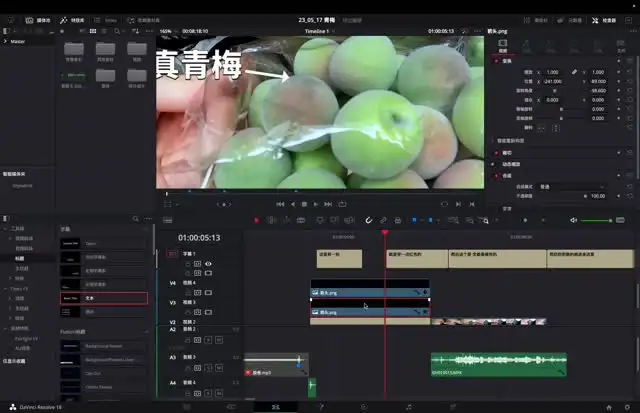The width and height of the screenshot is (640, 413).
Task: Open Media Pool tab in top bar
Action: (x=37, y=19)
